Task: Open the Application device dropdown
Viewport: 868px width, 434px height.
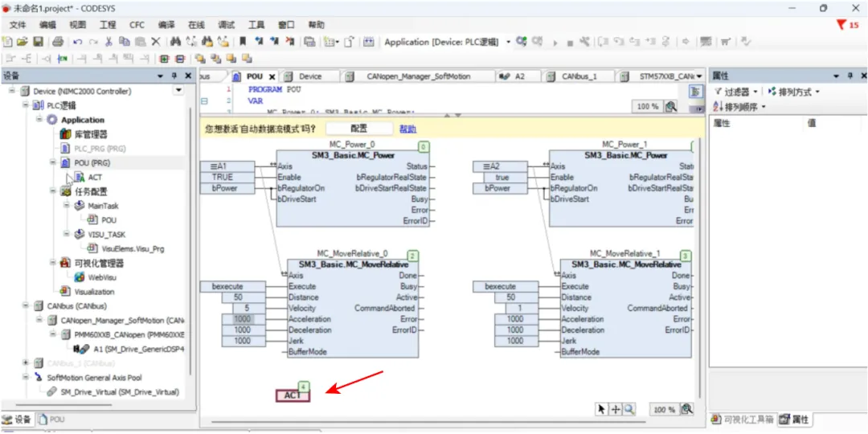Action: [x=508, y=42]
